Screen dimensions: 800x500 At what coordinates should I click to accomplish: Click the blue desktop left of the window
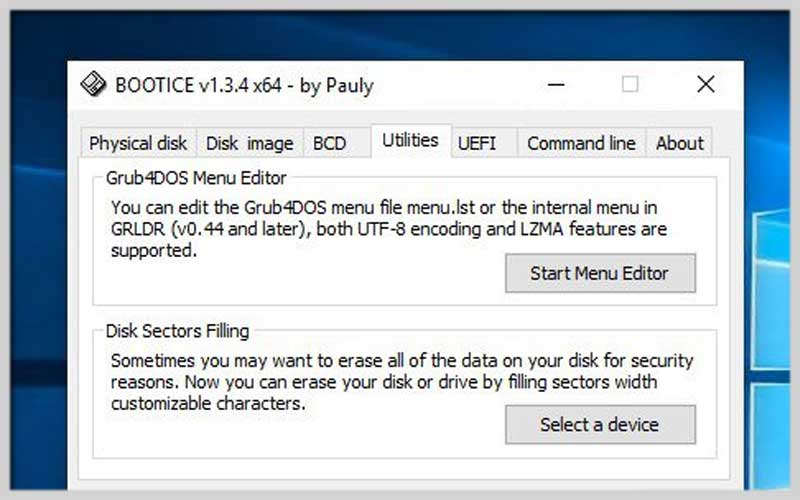(x=38, y=281)
